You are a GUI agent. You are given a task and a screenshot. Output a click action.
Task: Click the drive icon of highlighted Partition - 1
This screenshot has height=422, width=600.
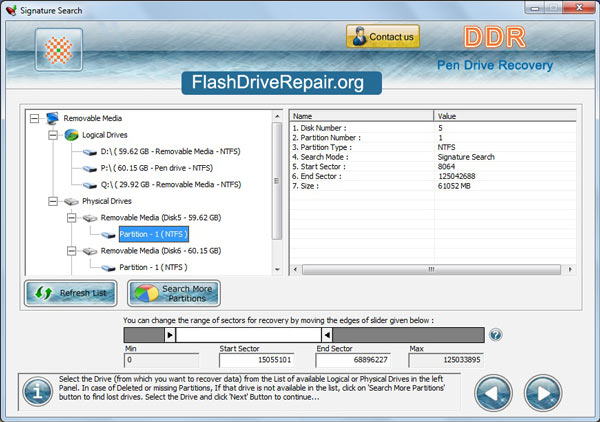[108, 235]
